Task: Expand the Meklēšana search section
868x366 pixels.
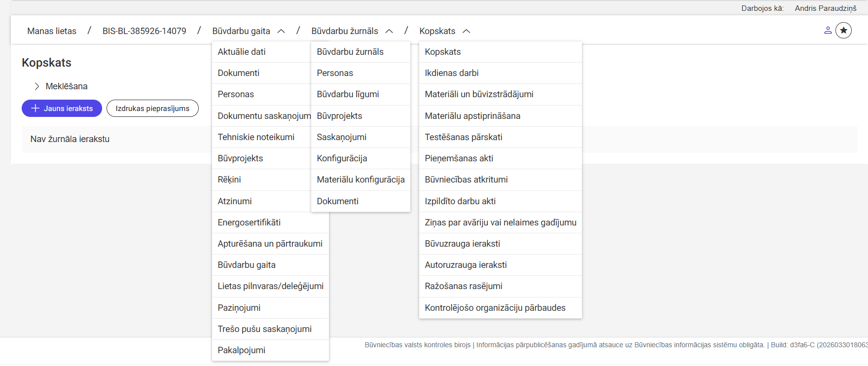Action: (37, 86)
